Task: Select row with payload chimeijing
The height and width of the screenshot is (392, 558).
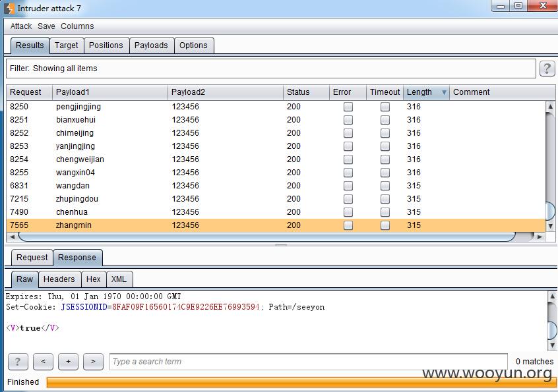Action: (276, 133)
